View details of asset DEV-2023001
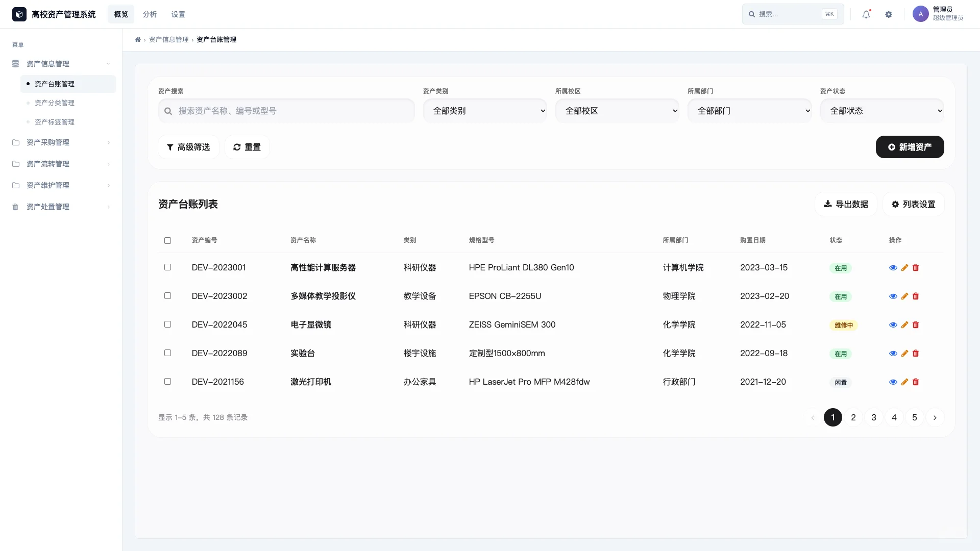Image resolution: width=980 pixels, height=551 pixels. (x=893, y=267)
